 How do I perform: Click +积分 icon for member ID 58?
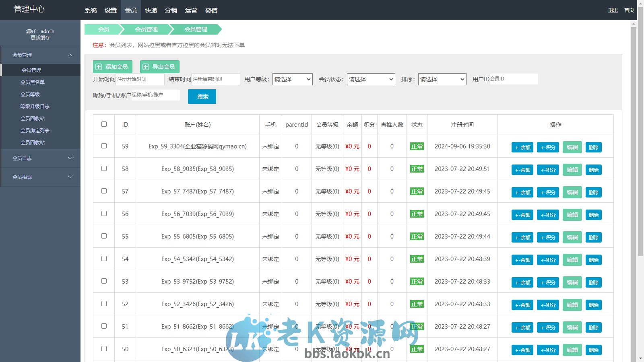point(547,170)
